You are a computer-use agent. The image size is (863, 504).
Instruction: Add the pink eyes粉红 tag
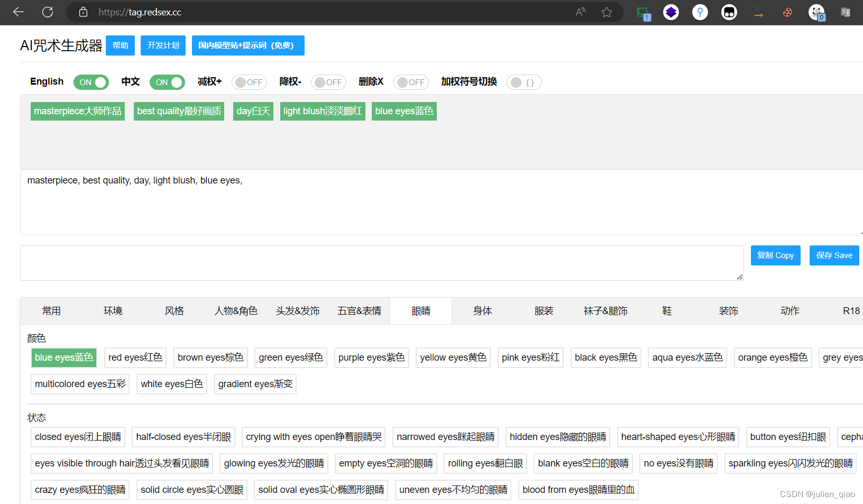[530, 358]
